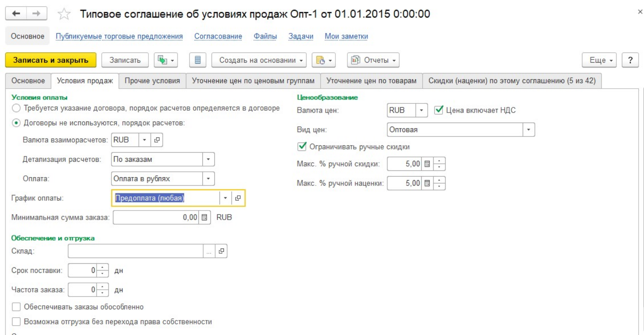Image resolution: width=644 pixels, height=335 pixels.
Task: Uncheck 'Цена включает НДС' checkbox
Action: click(x=439, y=110)
